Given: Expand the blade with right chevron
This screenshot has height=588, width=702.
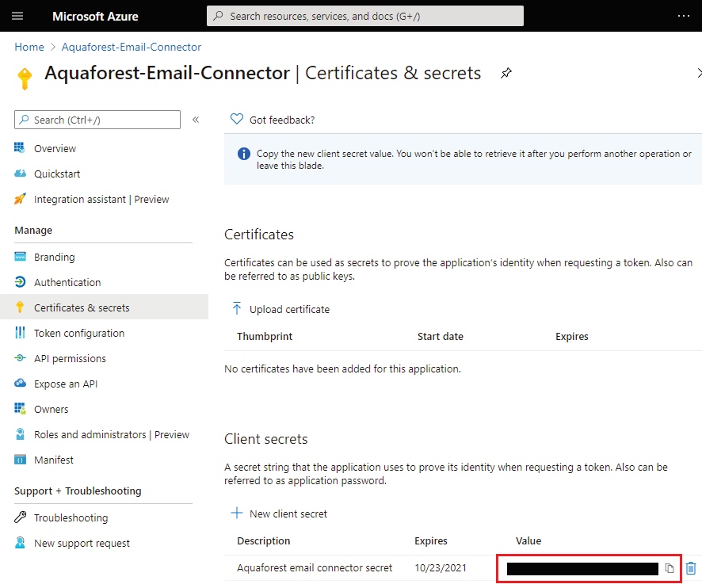Looking at the screenshot, I should (x=698, y=73).
